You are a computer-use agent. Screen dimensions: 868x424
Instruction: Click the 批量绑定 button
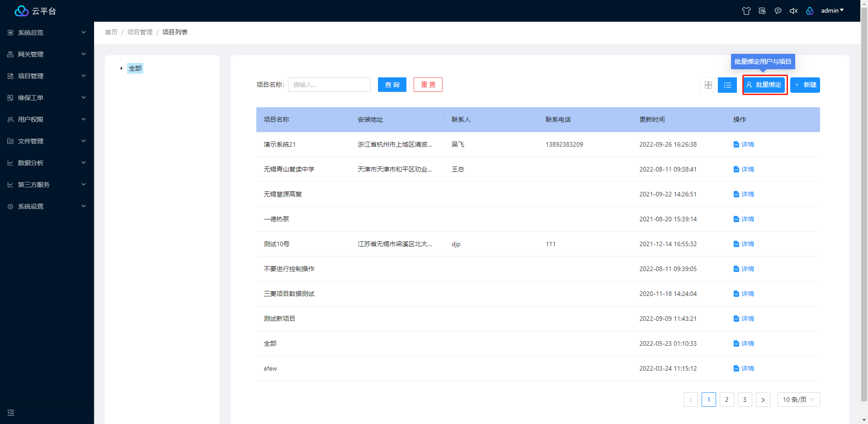coord(764,85)
